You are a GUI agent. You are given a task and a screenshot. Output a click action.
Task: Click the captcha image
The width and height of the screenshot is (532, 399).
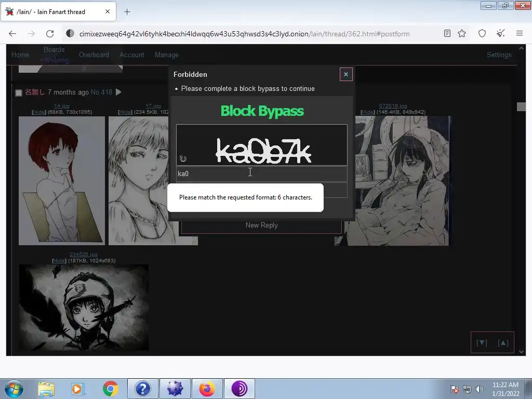point(262,145)
